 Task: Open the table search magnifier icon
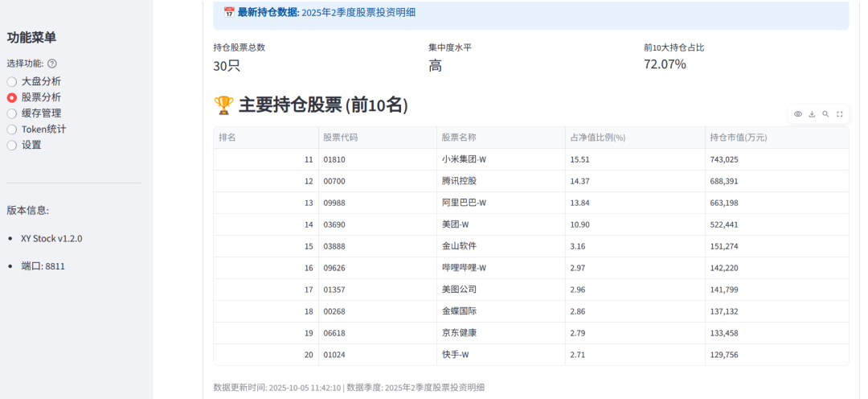(825, 114)
